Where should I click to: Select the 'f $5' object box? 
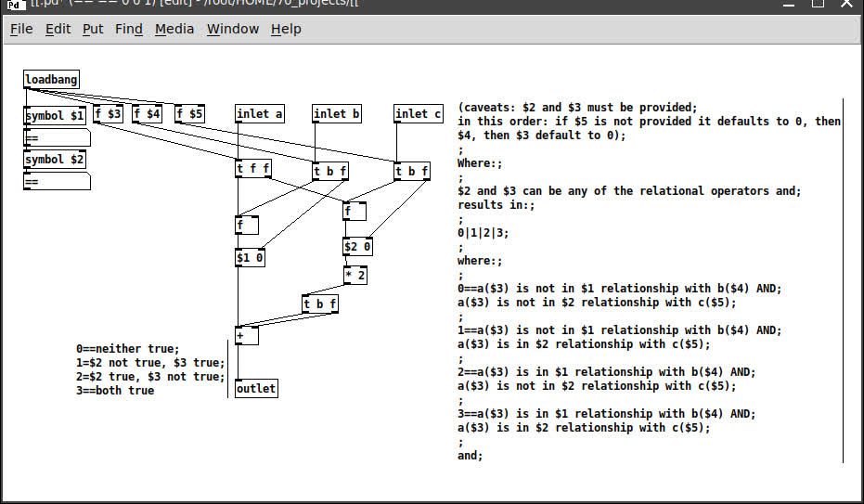[189, 114]
